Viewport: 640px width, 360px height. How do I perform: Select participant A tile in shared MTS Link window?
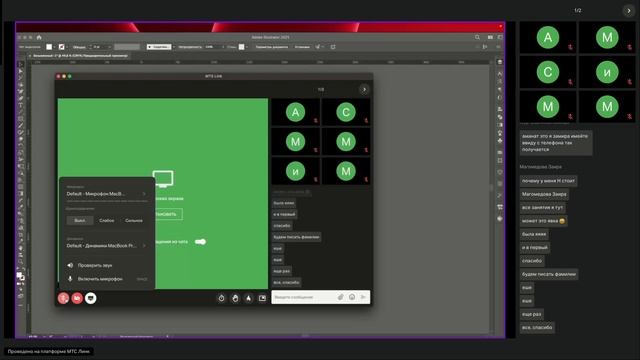tap(296, 112)
